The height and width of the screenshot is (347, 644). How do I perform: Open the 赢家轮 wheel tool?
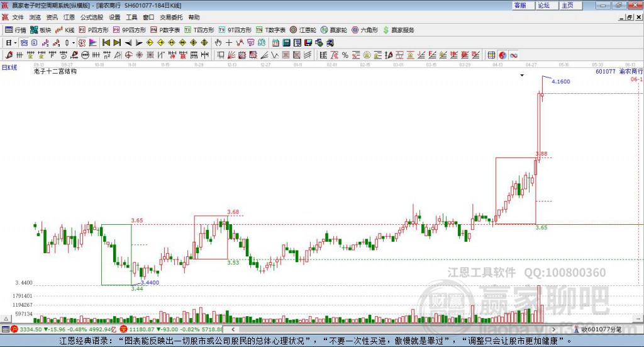(334, 30)
